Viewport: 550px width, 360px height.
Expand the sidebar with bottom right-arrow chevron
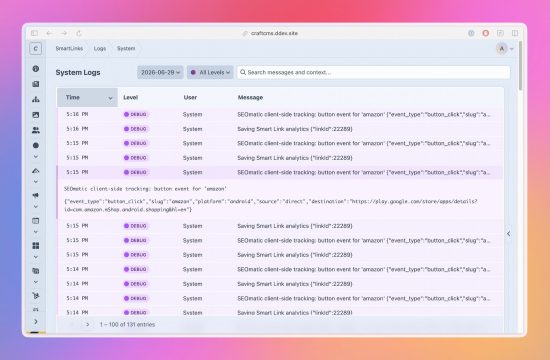click(x=36, y=321)
